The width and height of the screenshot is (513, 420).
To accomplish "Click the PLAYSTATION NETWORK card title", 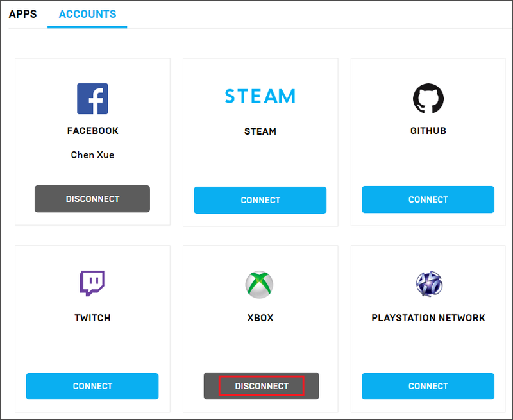I will point(428,318).
